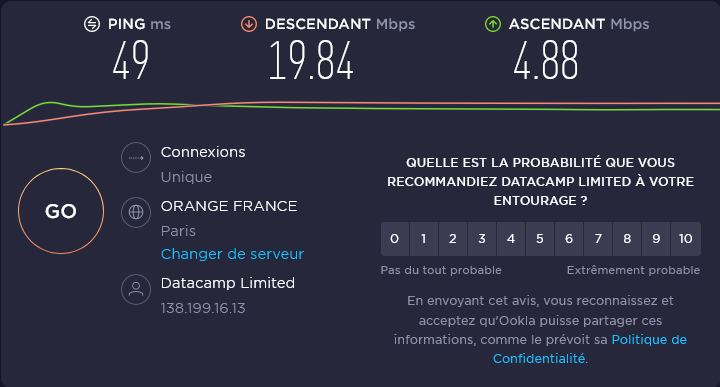Viewport: 720px width, 387px height.
Task: Click the globe icon beside ORANGE FRANCE
Action: [136, 212]
